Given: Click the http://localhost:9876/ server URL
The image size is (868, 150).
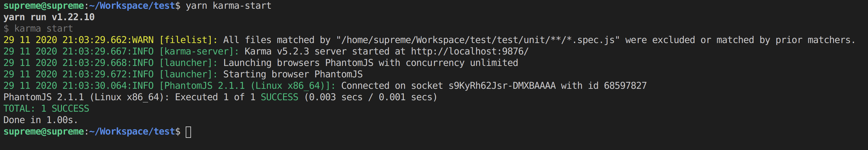Looking at the screenshot, I should pyautogui.click(x=470, y=51).
